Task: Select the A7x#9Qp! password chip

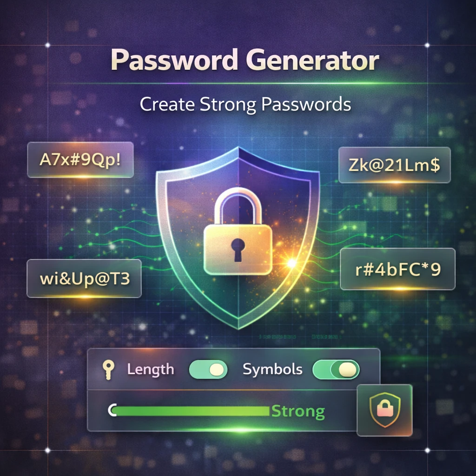Action: [x=80, y=160]
